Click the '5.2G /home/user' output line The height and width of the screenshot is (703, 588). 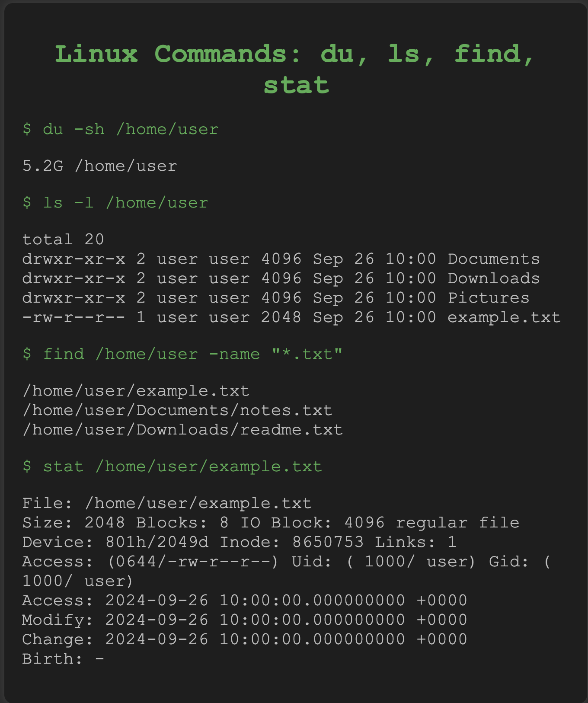tap(100, 166)
